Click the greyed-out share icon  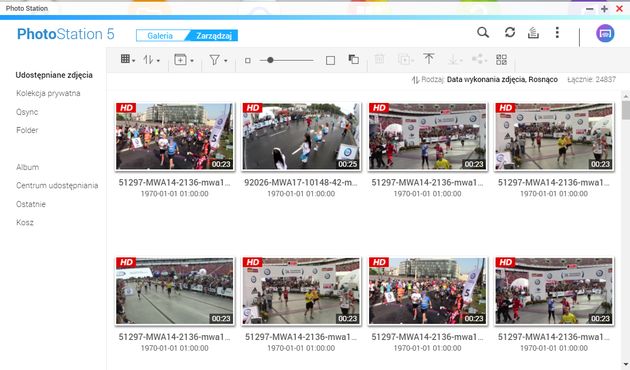(477, 59)
